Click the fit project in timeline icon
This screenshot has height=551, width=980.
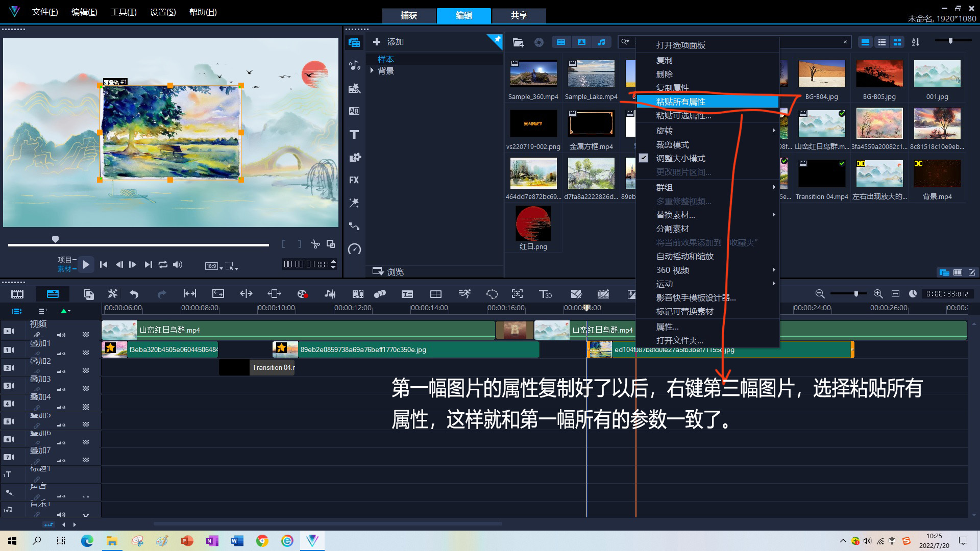[x=895, y=294]
